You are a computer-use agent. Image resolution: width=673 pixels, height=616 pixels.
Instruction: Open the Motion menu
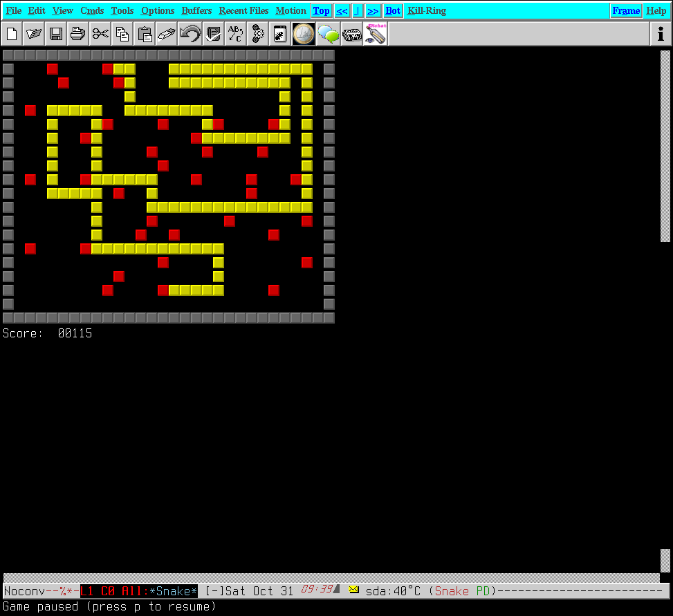coord(291,11)
